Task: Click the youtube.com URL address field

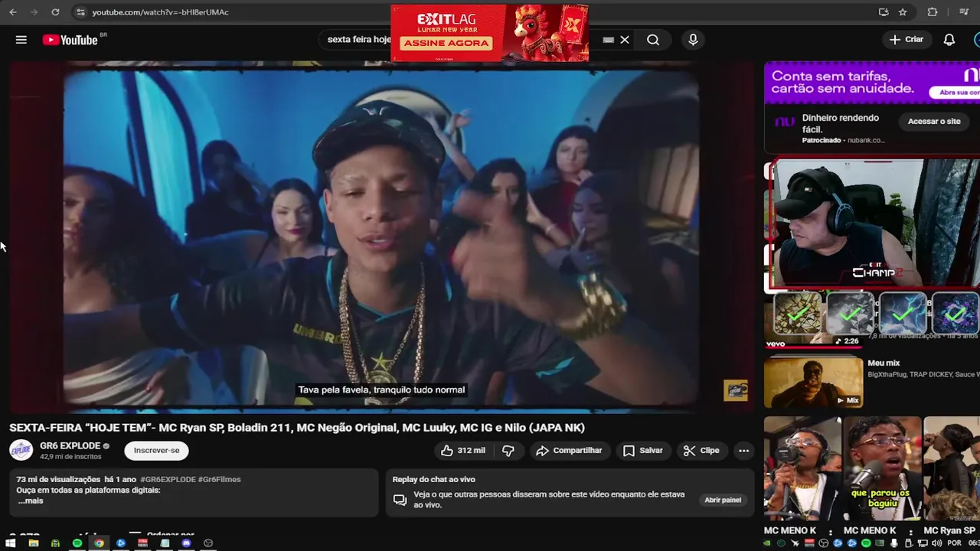Action: pyautogui.click(x=160, y=12)
